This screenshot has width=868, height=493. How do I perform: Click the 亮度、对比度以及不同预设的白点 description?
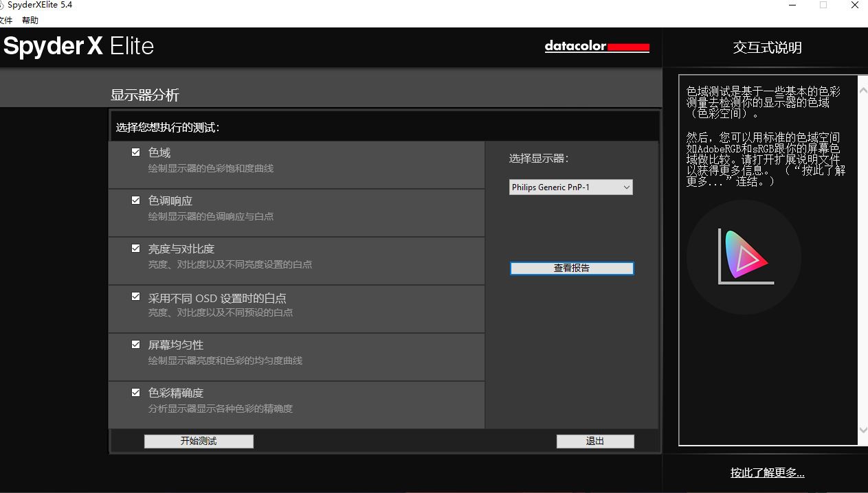221,312
